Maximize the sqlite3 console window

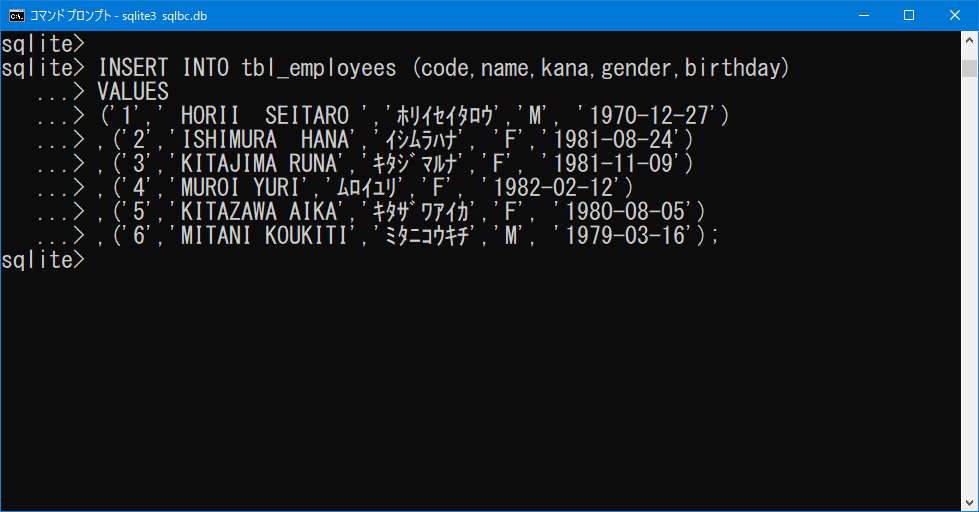coord(909,16)
